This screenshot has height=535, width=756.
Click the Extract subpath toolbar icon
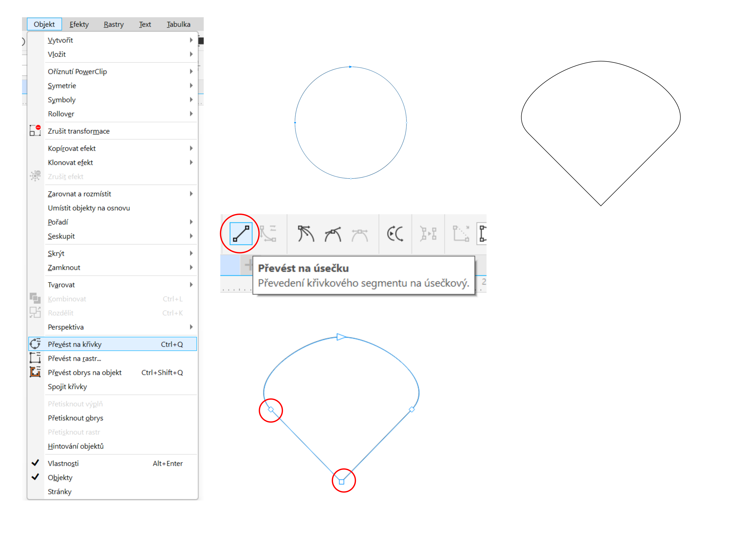click(x=428, y=234)
